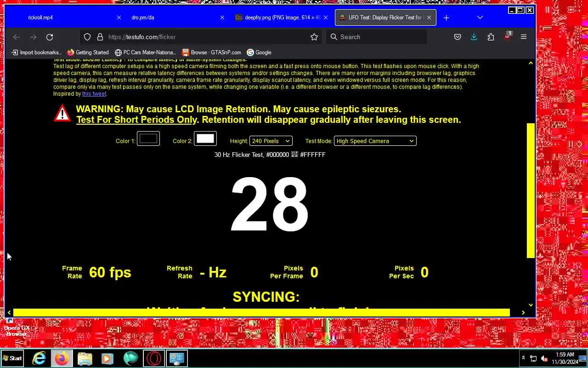Open PC Cars Mater-National bookmark
The image size is (588, 368).
point(145,52)
